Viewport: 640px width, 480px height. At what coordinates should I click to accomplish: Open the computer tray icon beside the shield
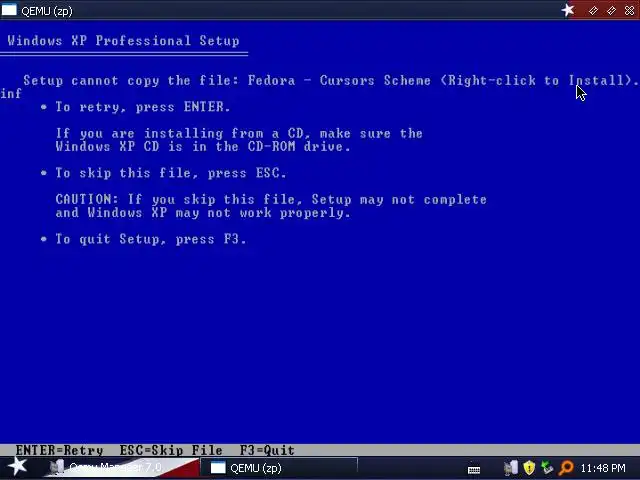[x=511, y=468]
